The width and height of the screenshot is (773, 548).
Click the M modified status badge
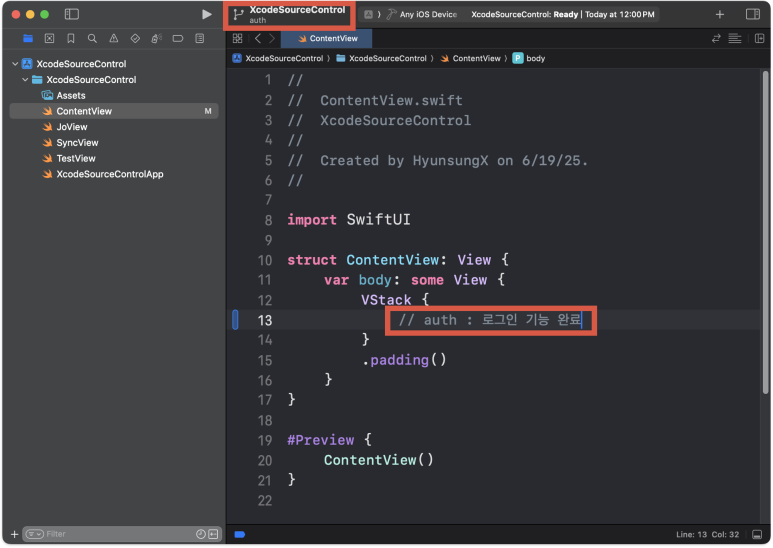(208, 111)
